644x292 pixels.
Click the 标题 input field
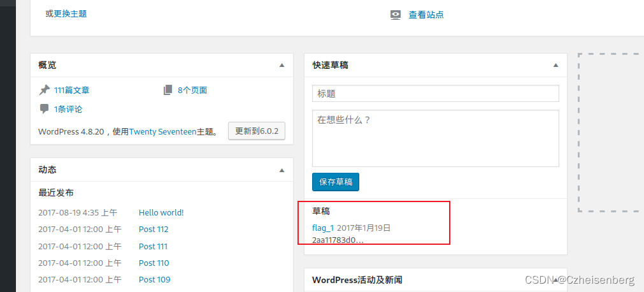435,93
